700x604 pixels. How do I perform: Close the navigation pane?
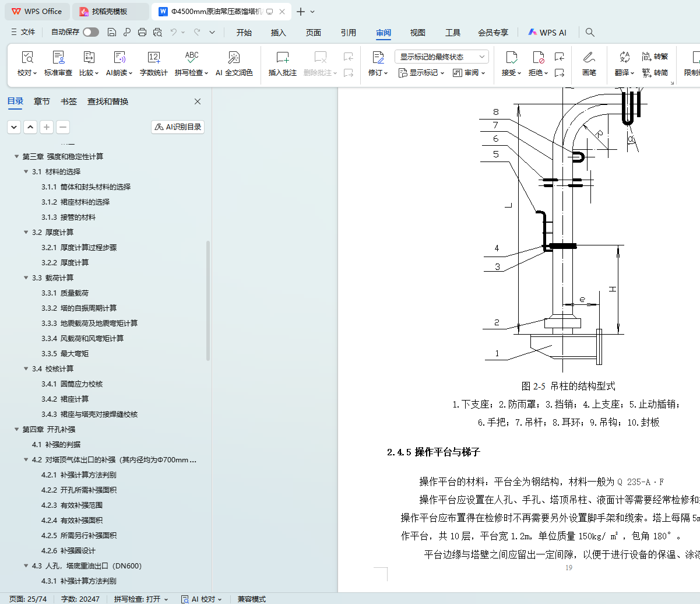[198, 101]
